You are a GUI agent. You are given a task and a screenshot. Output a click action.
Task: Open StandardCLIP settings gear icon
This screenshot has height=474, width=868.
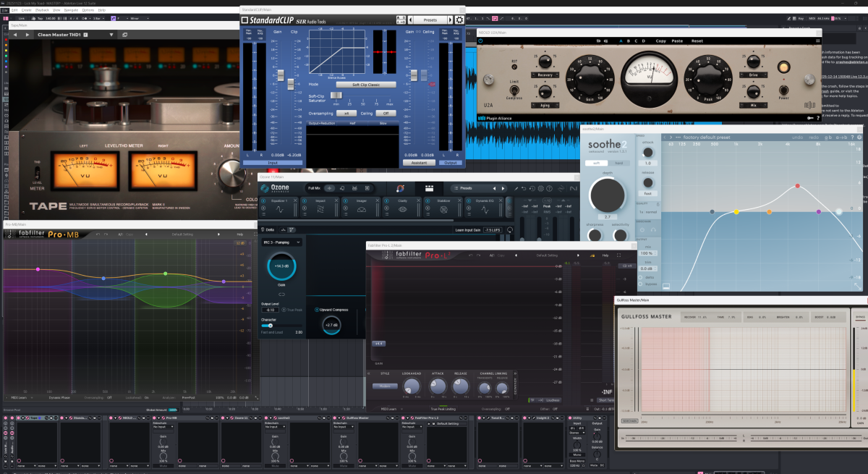point(459,20)
